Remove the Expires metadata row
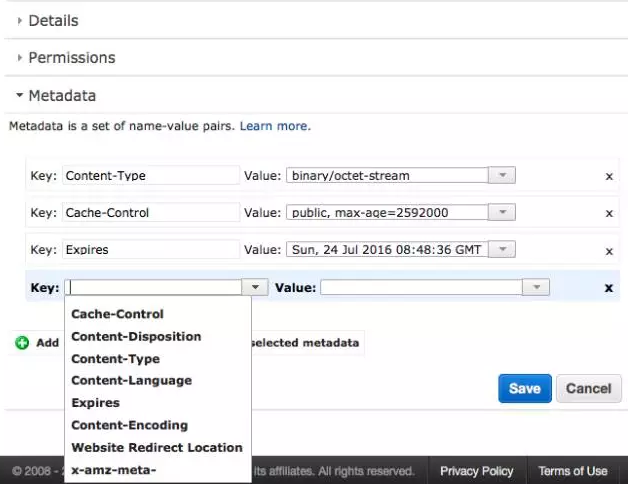Image resolution: width=632 pixels, height=486 pixels. (608, 250)
